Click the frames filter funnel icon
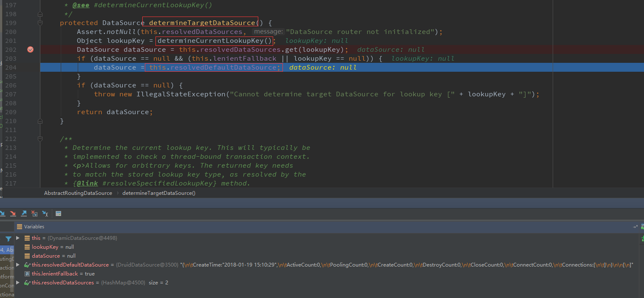This screenshot has height=298, width=644. click(8, 239)
